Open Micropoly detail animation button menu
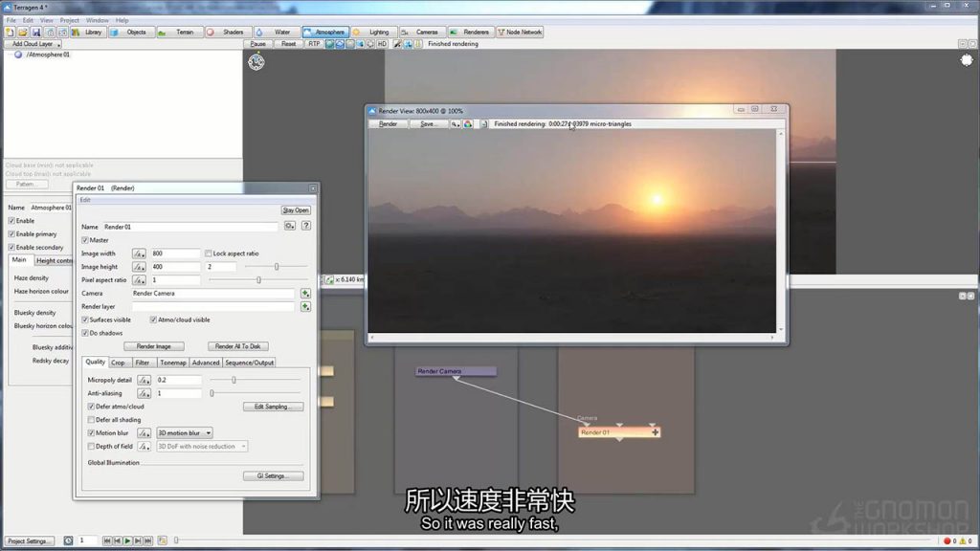This screenshot has height=551, width=980. click(144, 380)
